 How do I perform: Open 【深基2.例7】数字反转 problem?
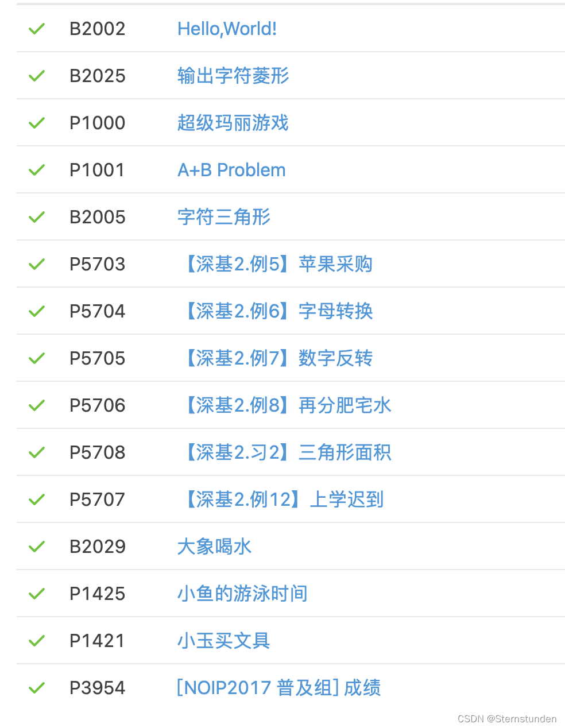(276, 358)
